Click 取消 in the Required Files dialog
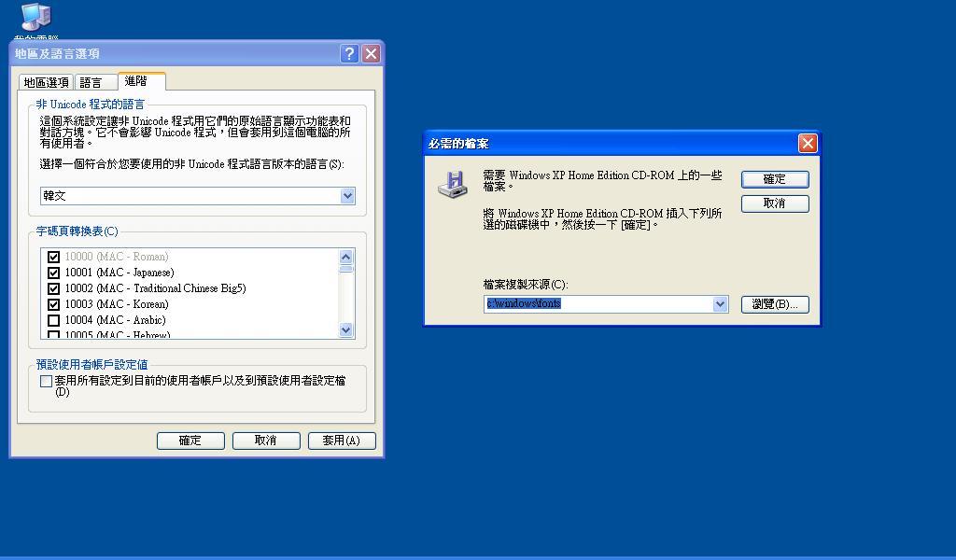Screen dimensions: 956x560 coord(775,203)
